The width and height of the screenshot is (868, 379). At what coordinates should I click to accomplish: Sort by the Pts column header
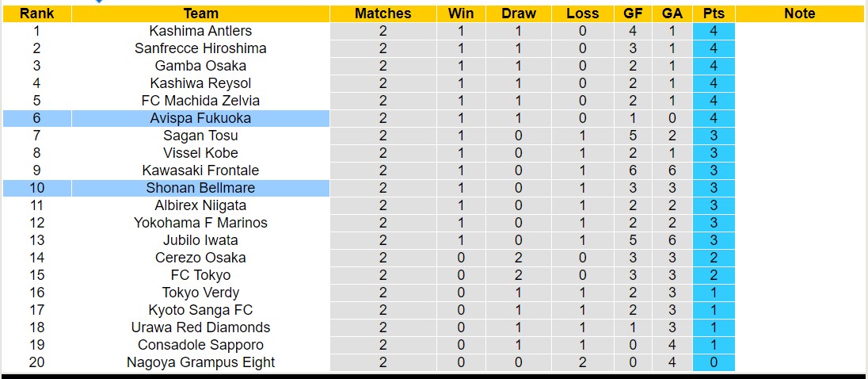(x=714, y=13)
